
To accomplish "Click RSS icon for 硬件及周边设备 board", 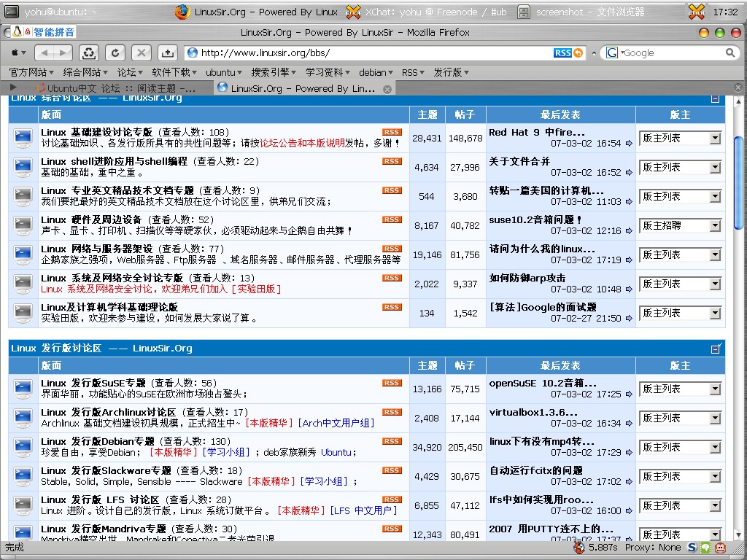I will pyautogui.click(x=392, y=219).
